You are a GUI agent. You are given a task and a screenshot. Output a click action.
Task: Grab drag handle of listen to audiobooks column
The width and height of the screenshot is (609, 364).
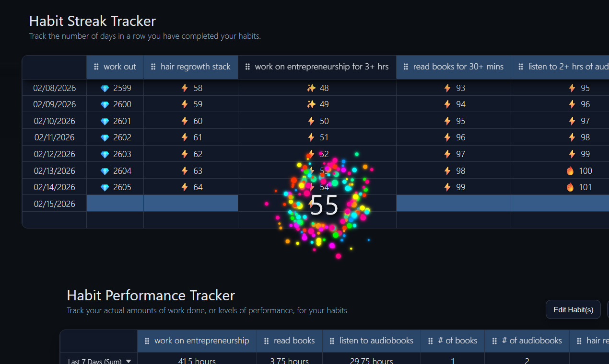(332, 341)
